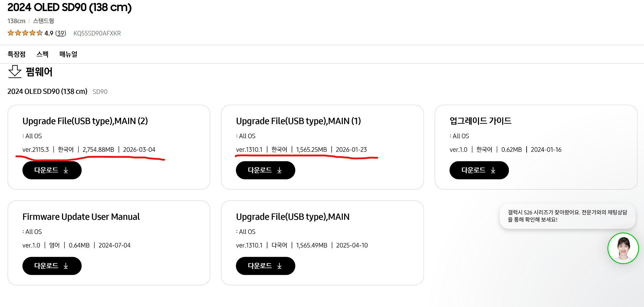Screen dimensions: 644x307
Task: Click the Upgrade File(USB type),MAIN (2) title
Action: 85,121
